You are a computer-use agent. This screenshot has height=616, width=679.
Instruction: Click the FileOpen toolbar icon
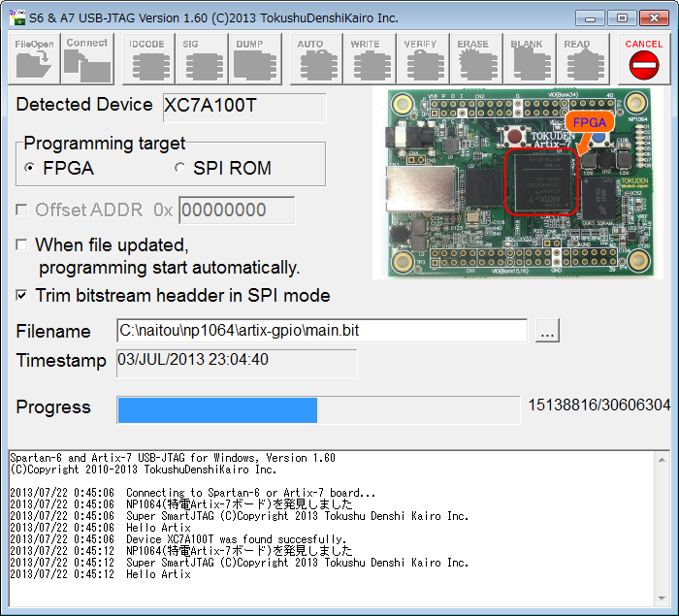34,59
